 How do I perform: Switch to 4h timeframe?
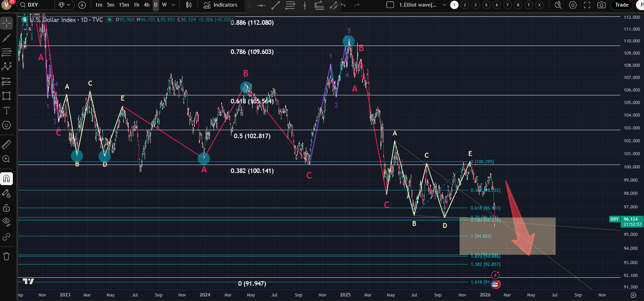click(x=146, y=5)
